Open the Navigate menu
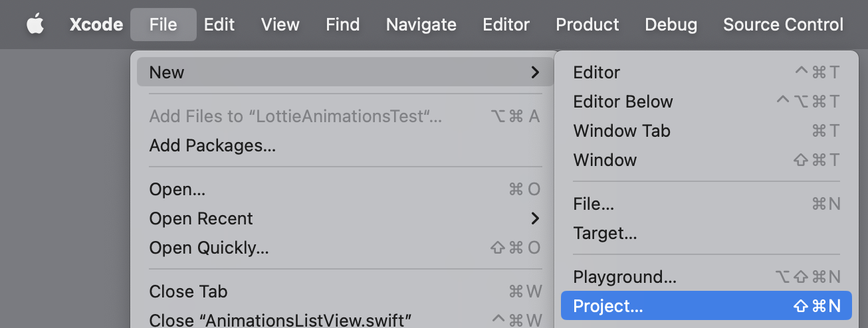Image resolution: width=868 pixels, height=328 pixels. 421,25
